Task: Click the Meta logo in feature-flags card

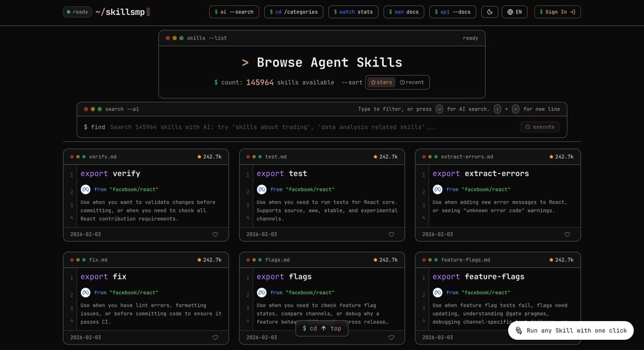Action: tap(437, 293)
